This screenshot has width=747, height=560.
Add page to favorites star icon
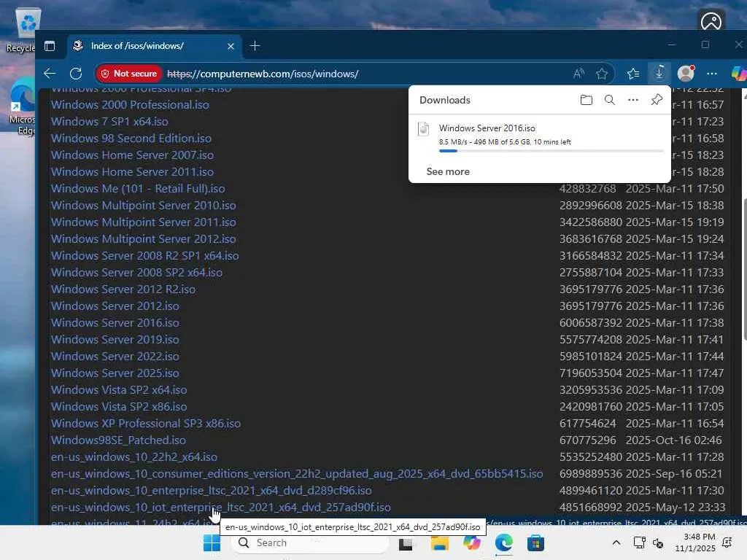pyautogui.click(x=602, y=74)
